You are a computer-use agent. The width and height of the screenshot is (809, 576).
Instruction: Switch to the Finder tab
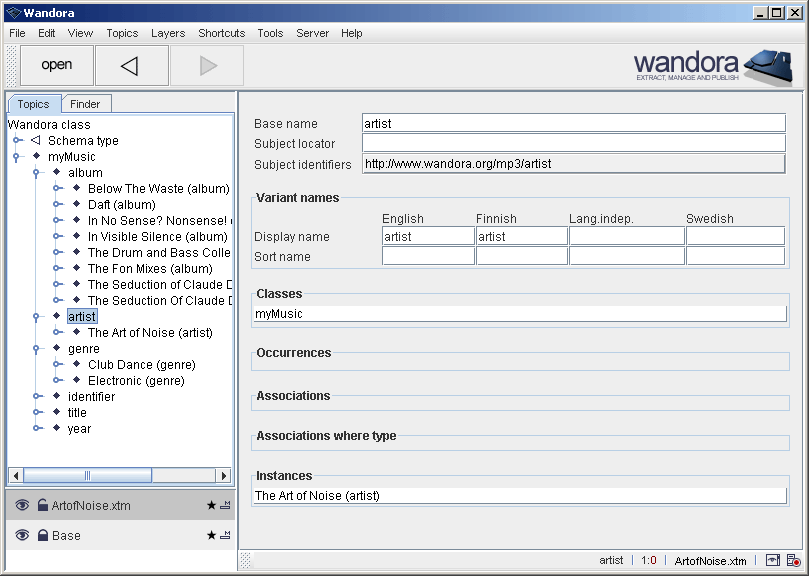click(86, 103)
